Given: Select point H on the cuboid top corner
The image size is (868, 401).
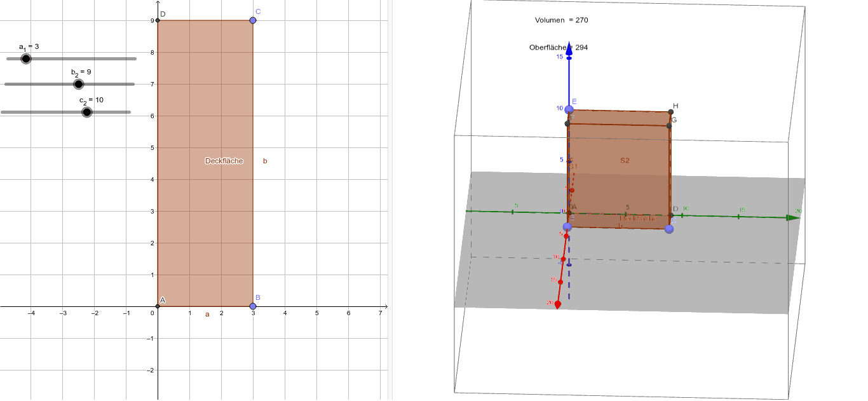Looking at the screenshot, I should pyautogui.click(x=671, y=112).
